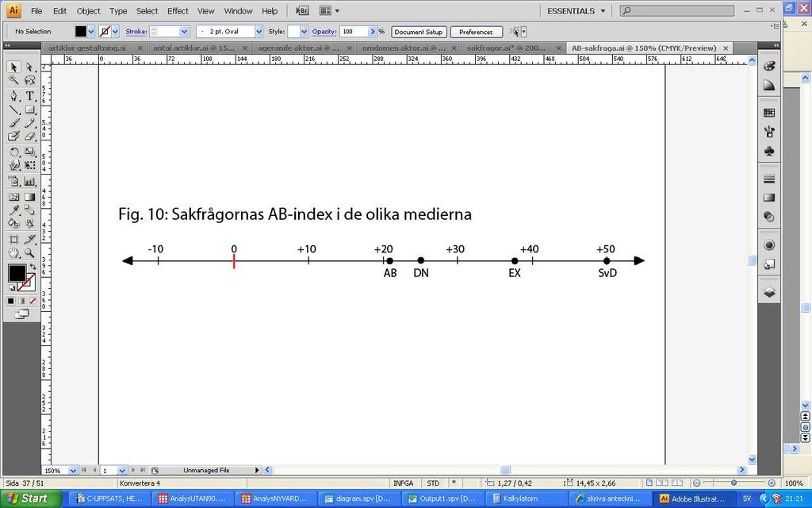This screenshot has width=812, height=508.
Task: Open the File menu
Action: (x=36, y=11)
